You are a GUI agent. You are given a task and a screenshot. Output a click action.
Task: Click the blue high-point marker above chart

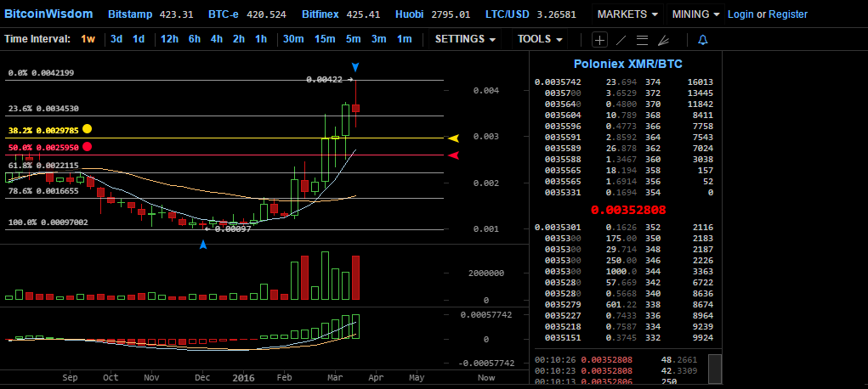click(x=356, y=67)
